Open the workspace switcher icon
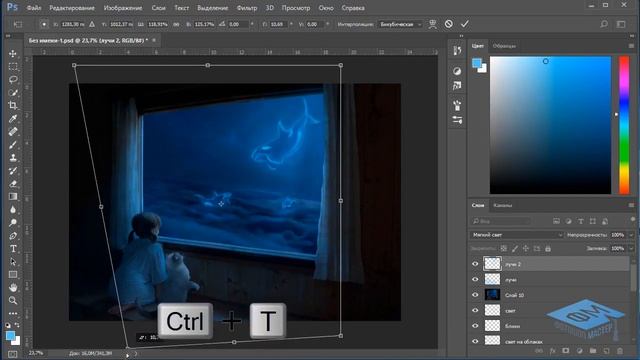Screen dimensions: 640x360 point(621,24)
